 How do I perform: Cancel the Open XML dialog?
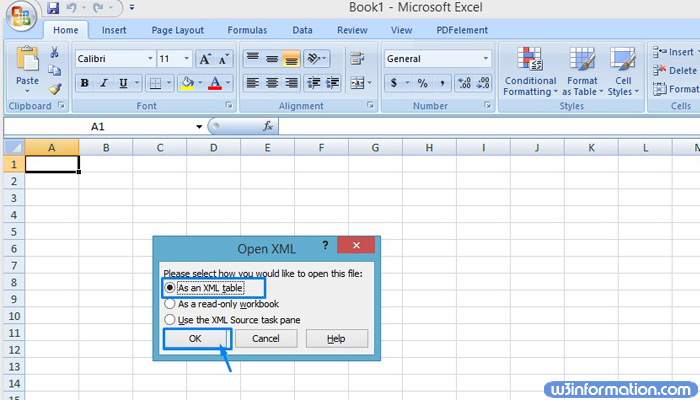click(266, 339)
